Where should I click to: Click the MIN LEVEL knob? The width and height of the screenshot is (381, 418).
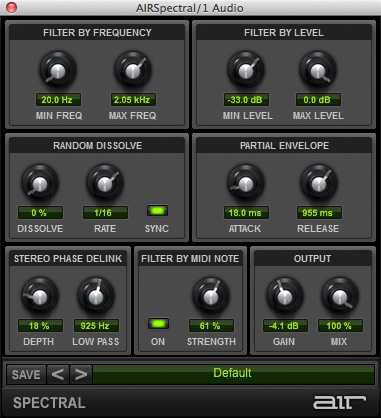pos(246,70)
